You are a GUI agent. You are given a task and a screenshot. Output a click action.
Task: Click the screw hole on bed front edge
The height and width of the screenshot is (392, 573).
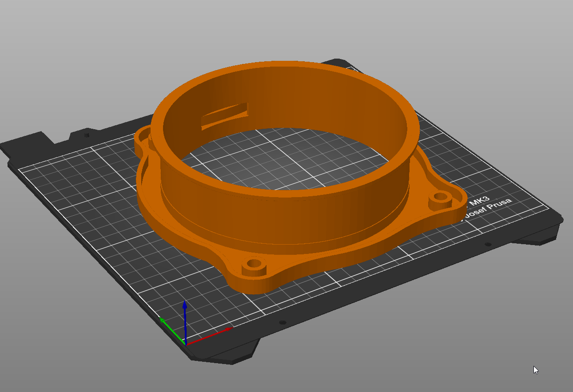pyautogui.click(x=282, y=323)
